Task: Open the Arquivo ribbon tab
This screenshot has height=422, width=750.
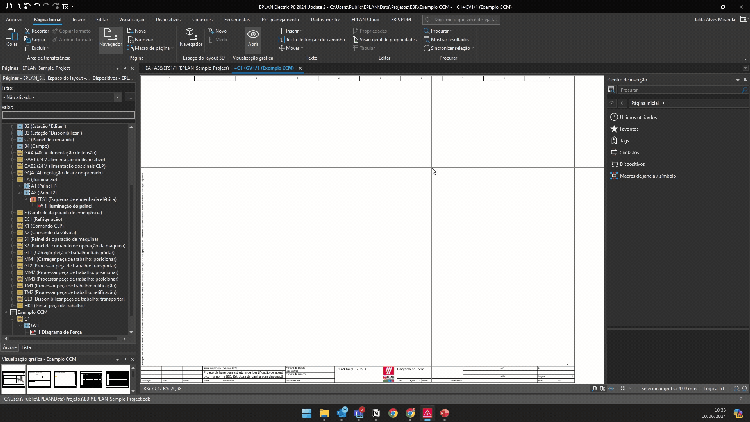Action: coord(16,19)
